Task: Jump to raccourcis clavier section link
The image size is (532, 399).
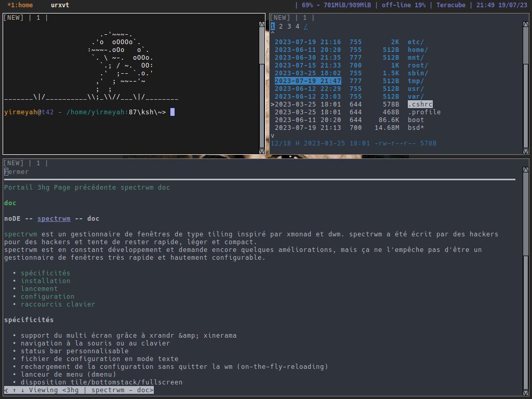Action: point(58,304)
